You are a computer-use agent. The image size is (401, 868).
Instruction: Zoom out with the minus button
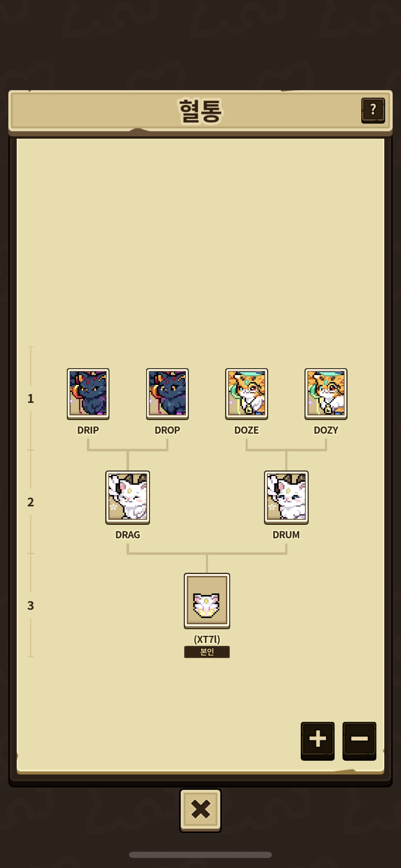(359, 741)
